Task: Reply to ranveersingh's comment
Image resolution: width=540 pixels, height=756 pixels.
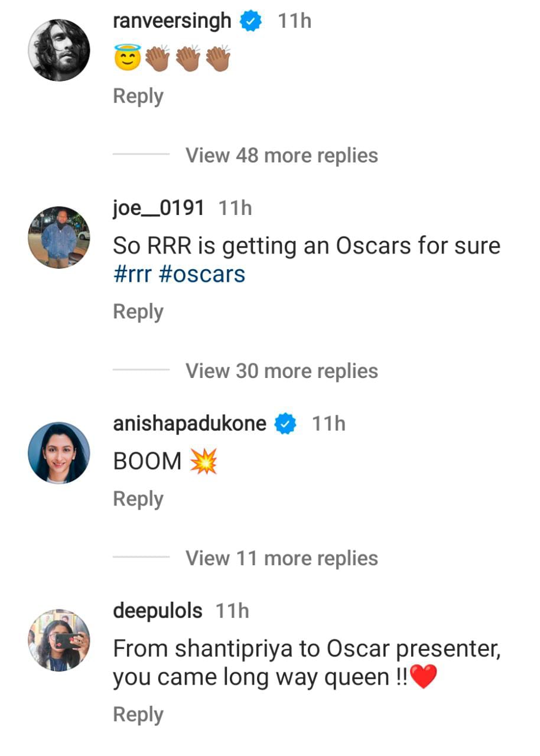Action: [138, 96]
